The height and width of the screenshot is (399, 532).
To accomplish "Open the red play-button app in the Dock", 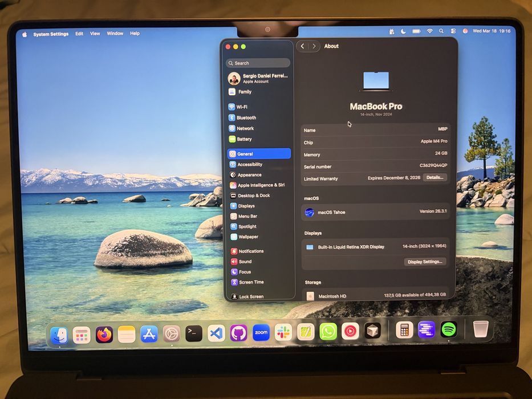I will 350,331.
